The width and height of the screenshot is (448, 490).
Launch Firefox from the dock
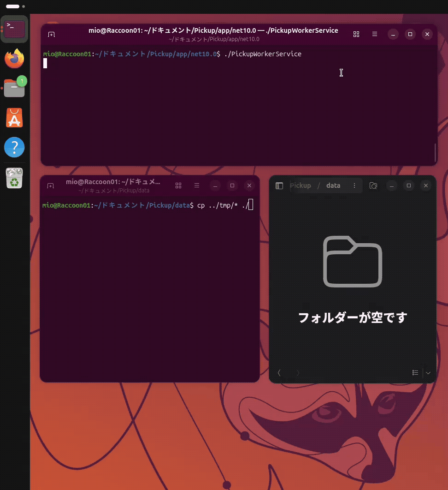coord(14,59)
